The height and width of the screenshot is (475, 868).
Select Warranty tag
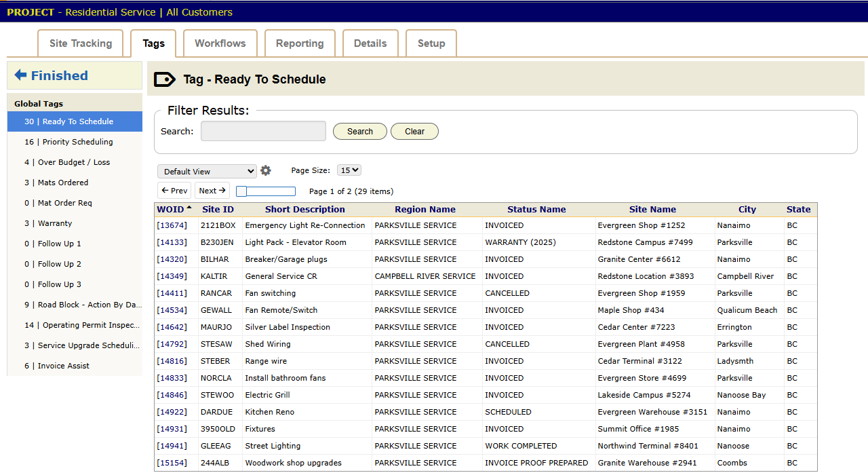click(x=75, y=223)
